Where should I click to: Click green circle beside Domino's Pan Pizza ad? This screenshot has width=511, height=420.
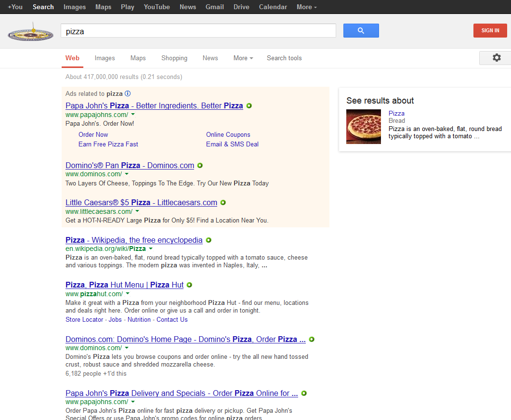pos(200,166)
